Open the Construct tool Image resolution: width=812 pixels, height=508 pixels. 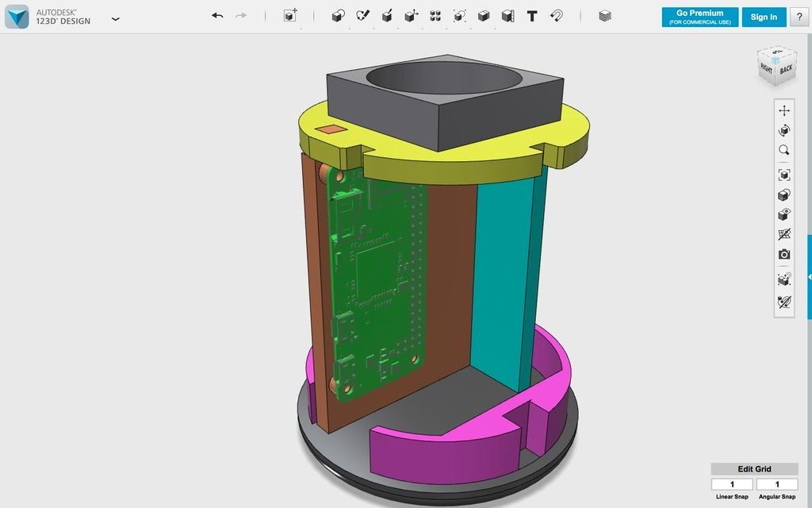pos(387,16)
